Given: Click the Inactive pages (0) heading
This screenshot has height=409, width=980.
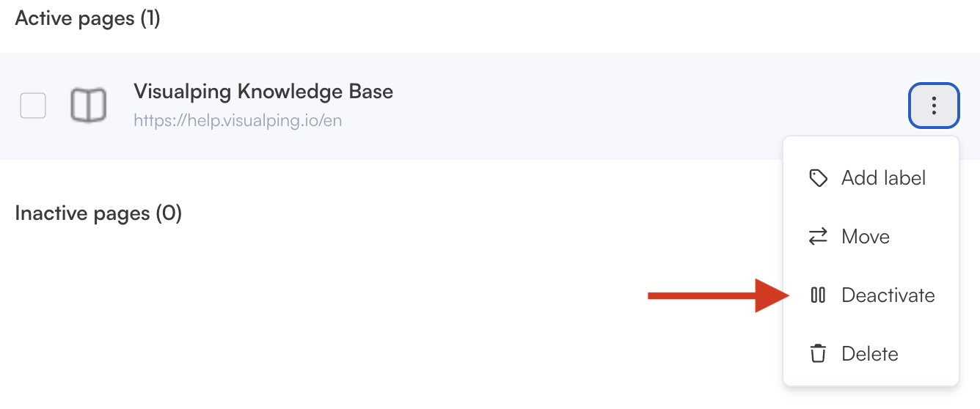Looking at the screenshot, I should 98,213.
